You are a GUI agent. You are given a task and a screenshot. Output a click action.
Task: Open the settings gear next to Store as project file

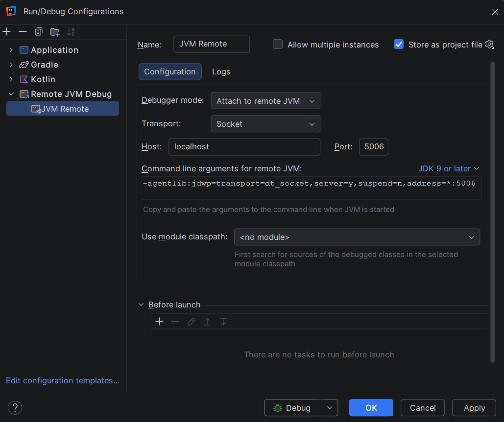489,44
